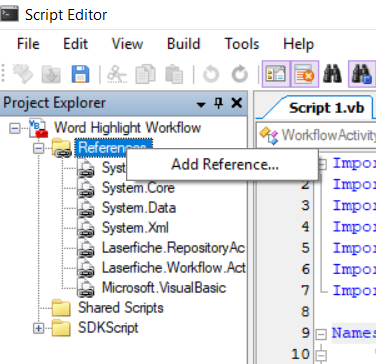Click the Microsoft.VisualBasic reference icon
376x364 pixels.
[x=87, y=288]
